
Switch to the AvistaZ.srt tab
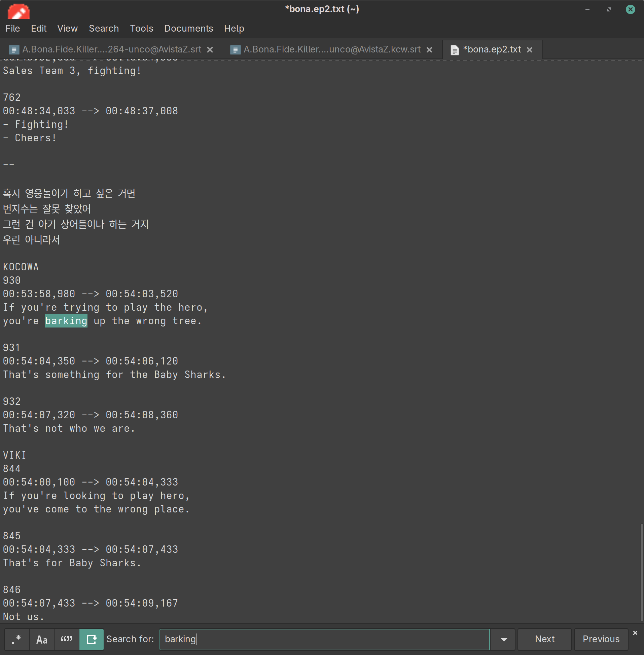(x=112, y=50)
